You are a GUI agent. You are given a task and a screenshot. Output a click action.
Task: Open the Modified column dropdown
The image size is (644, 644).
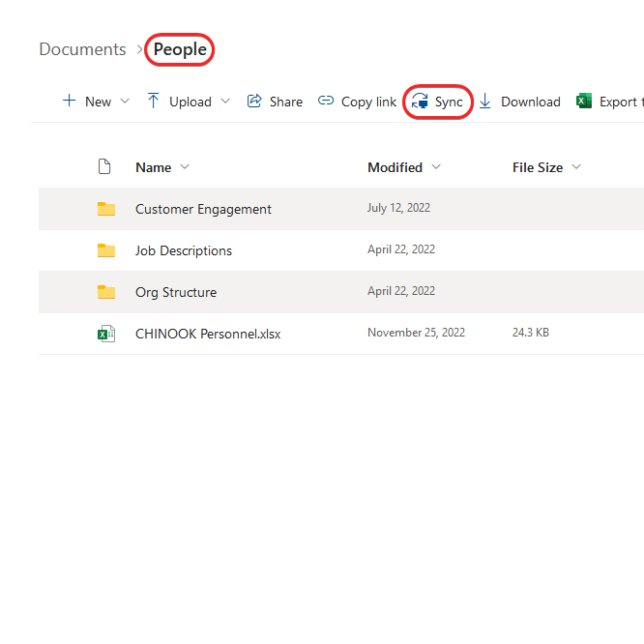click(x=436, y=167)
